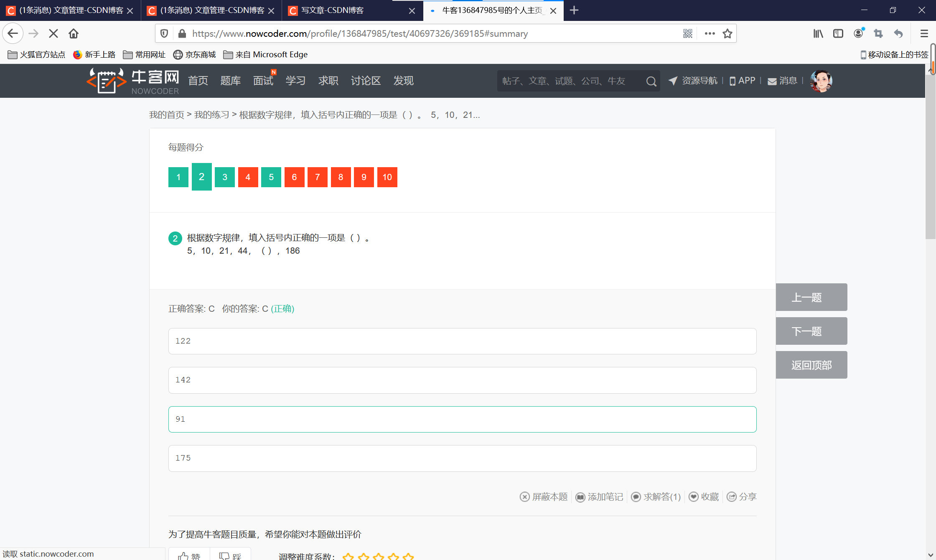The image size is (936, 560).
Task: Go to question number 6
Action: pyautogui.click(x=295, y=177)
